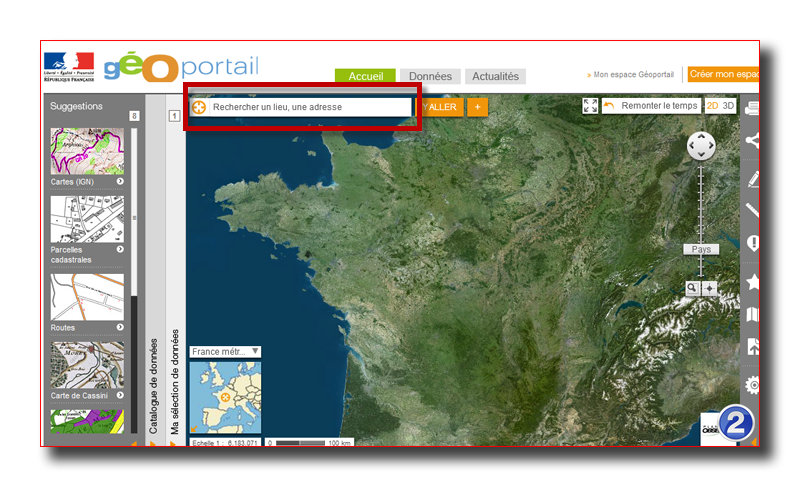
Task: Click the selection count badge 1
Action: pyautogui.click(x=174, y=116)
